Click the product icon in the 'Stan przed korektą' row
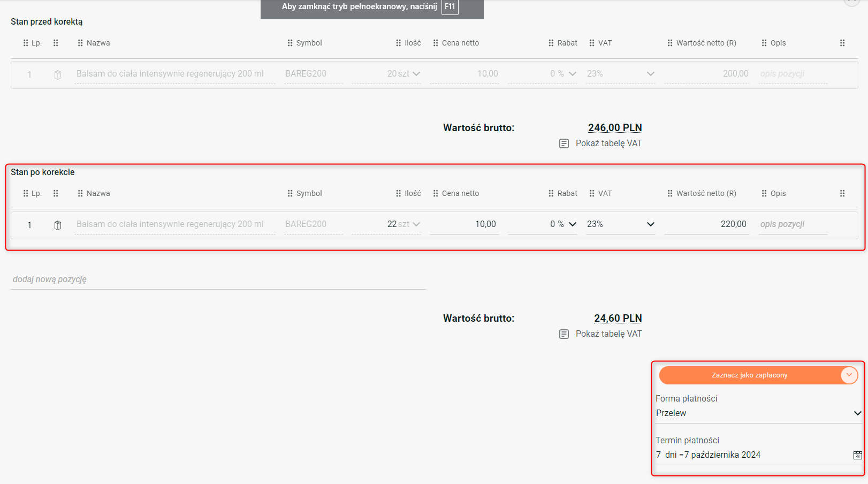The image size is (868, 484). click(58, 74)
